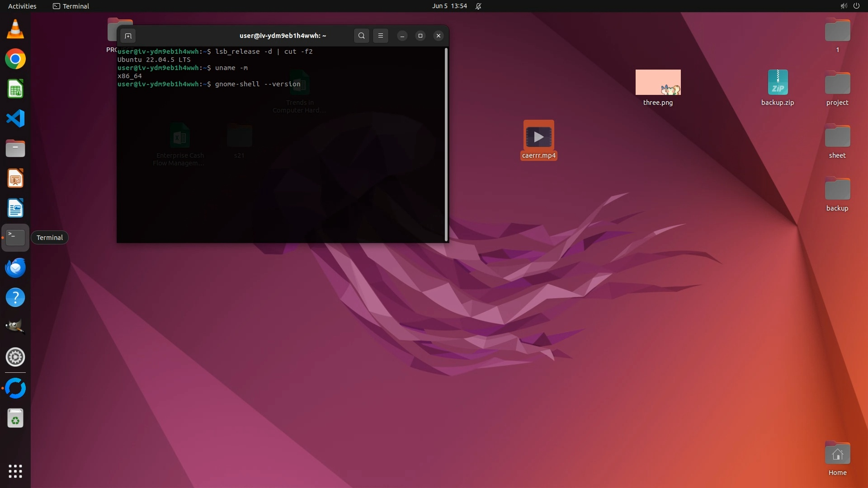The width and height of the screenshot is (868, 488).
Task: Click the Terminal search icon
Action: tap(361, 36)
